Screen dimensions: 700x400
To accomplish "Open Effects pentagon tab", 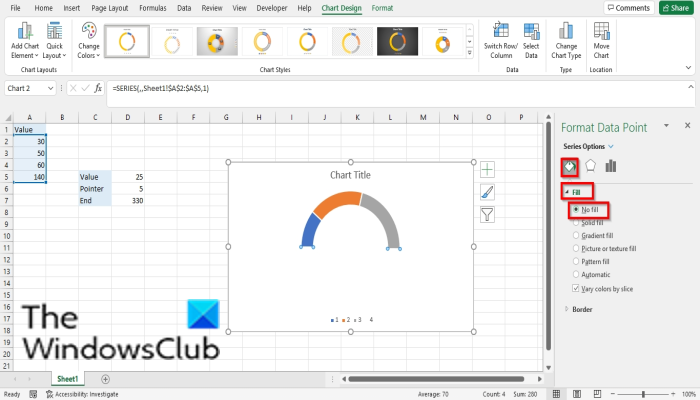I will click(x=590, y=166).
